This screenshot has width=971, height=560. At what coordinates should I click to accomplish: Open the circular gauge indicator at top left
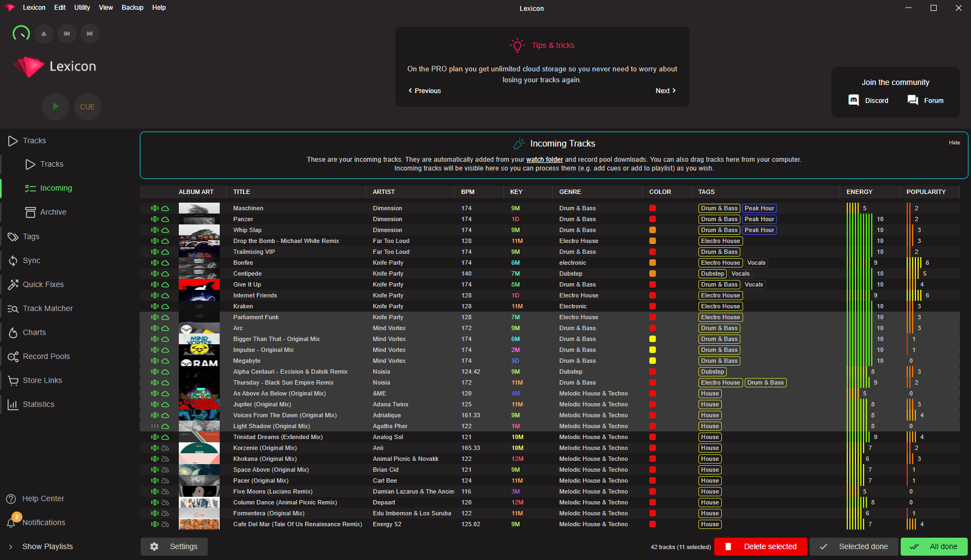pos(21,34)
